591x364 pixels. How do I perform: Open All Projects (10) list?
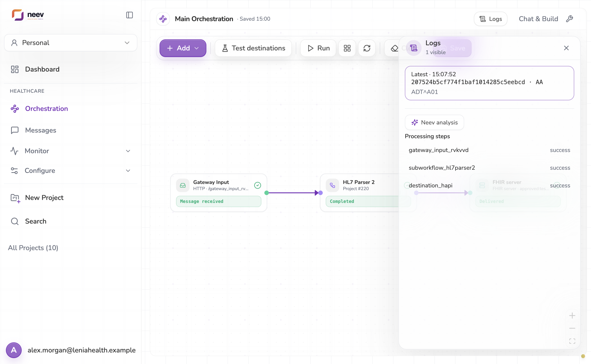33,248
